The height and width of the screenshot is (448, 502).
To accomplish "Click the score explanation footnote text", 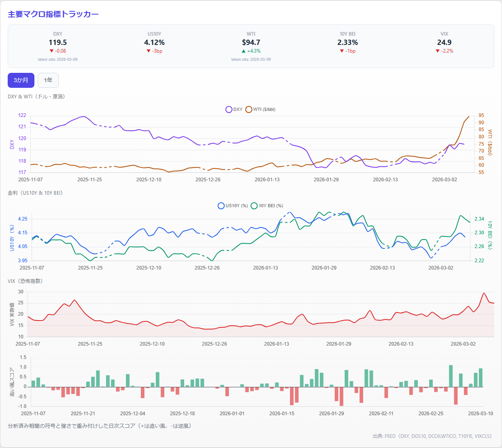I will coord(100,426).
